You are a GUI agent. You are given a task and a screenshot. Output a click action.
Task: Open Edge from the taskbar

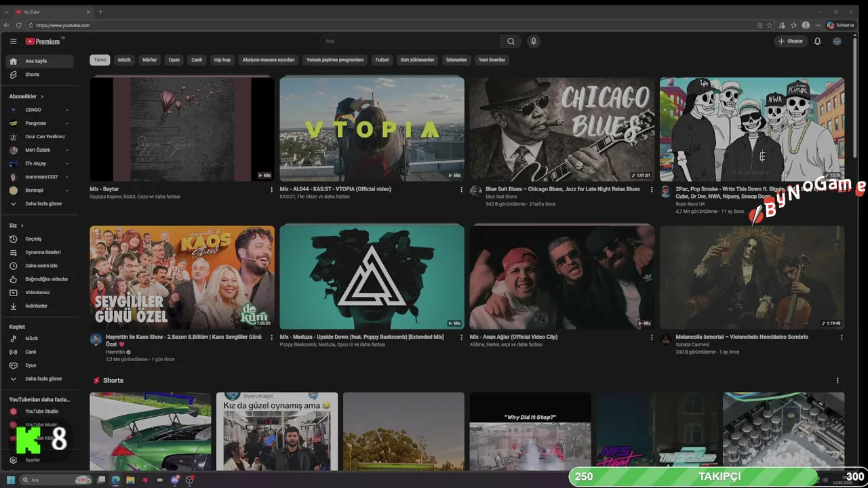click(116, 480)
